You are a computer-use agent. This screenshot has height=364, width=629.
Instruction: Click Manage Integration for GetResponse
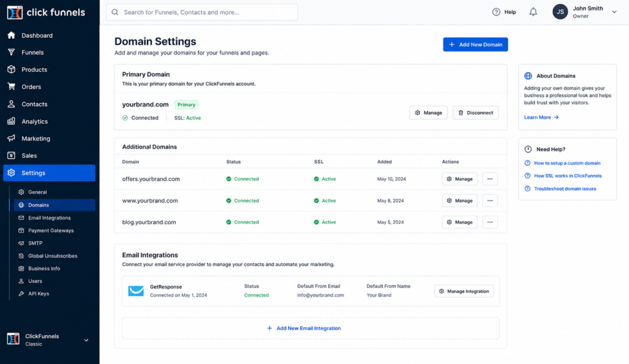(464, 292)
